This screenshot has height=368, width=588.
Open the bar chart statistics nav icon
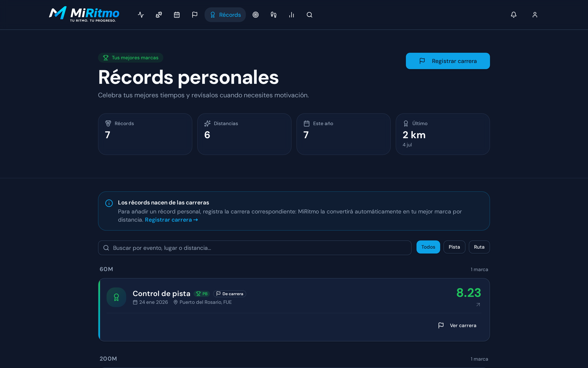coord(292,15)
